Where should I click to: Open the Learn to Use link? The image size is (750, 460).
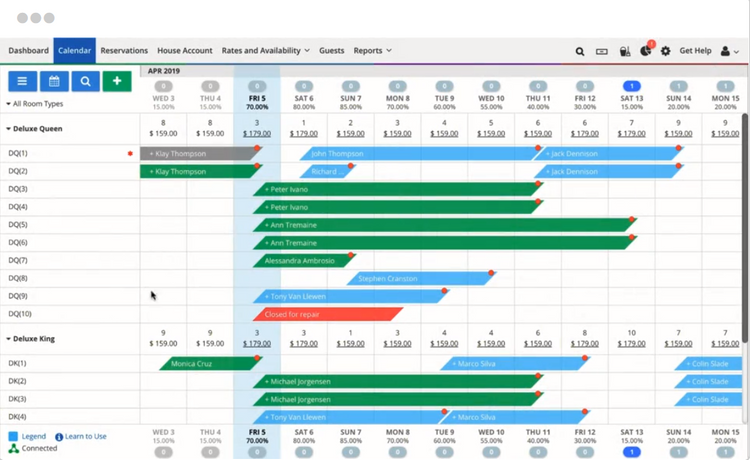coord(86,436)
